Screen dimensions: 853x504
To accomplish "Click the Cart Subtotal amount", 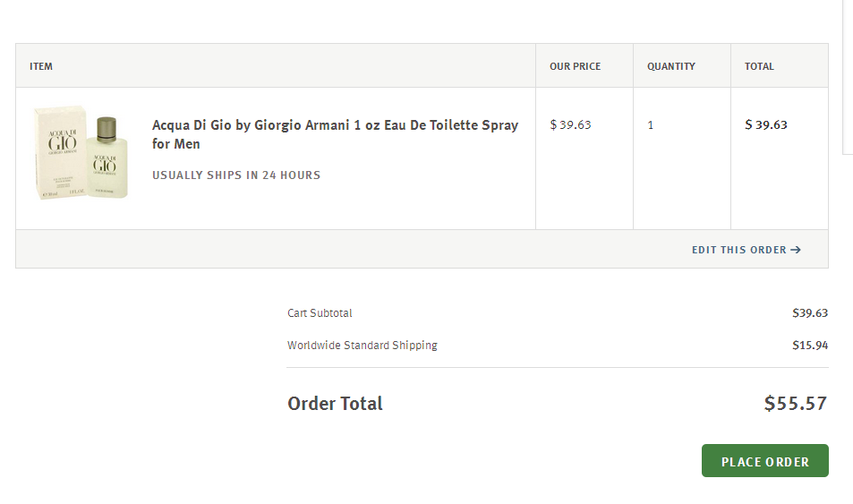I will point(809,313).
